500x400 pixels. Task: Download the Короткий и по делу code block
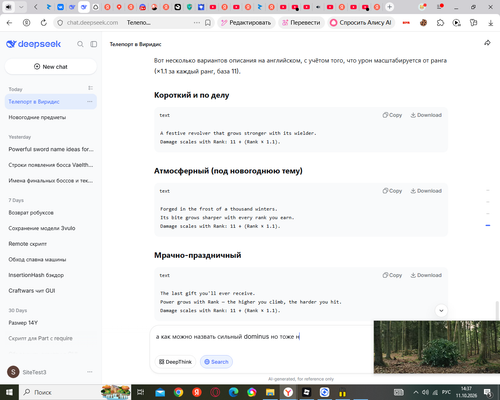[426, 115]
